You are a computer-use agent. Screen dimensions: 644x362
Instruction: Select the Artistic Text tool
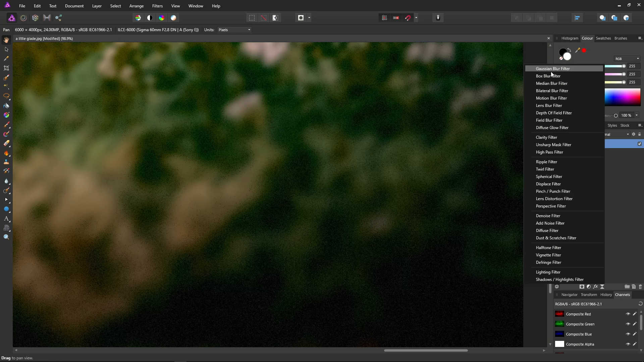[x=6, y=219]
